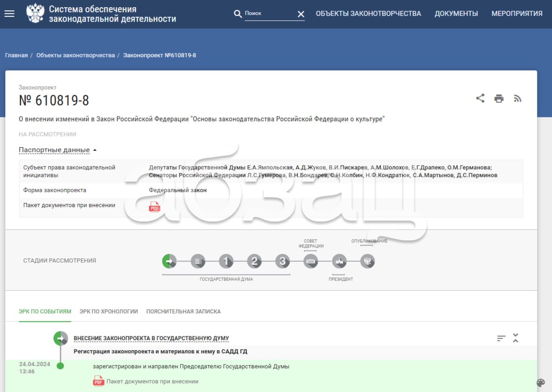Open PDF in Пакет документов при внесении row

(x=154, y=207)
